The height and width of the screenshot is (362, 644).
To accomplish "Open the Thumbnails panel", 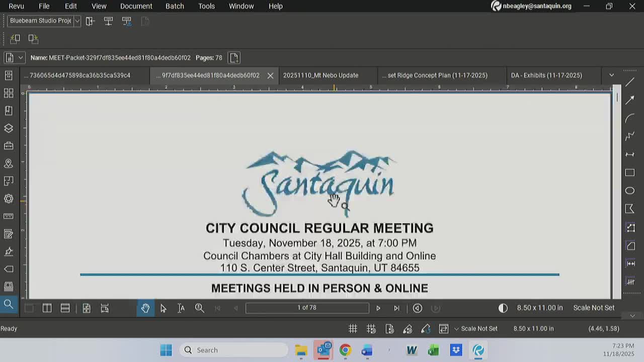I will pos(8,93).
